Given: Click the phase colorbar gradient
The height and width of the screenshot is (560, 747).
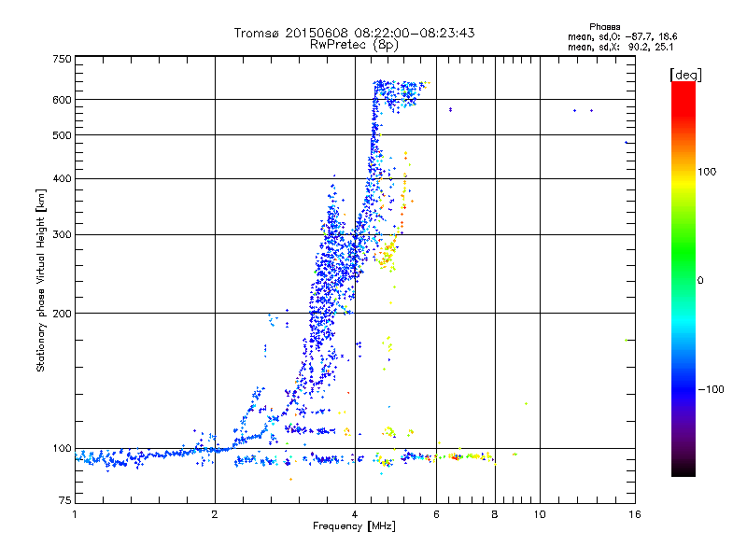Looking at the screenshot, I should pos(684,278).
